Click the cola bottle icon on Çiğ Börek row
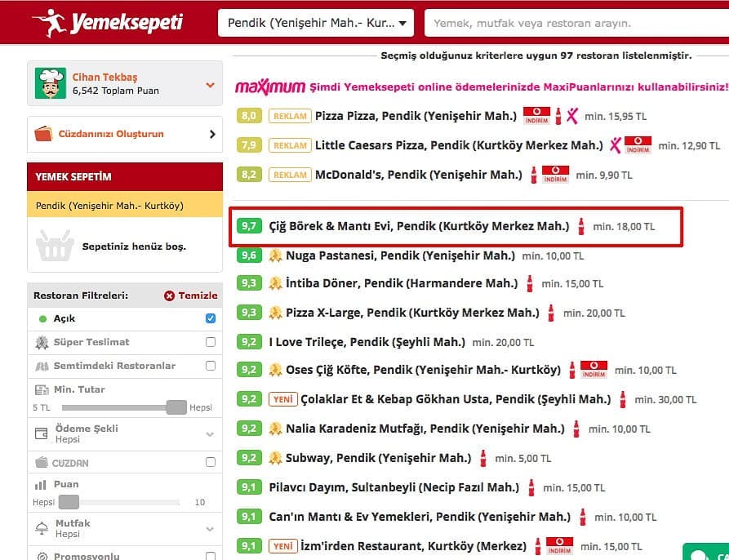Image resolution: width=729 pixels, height=560 pixels. 580,226
